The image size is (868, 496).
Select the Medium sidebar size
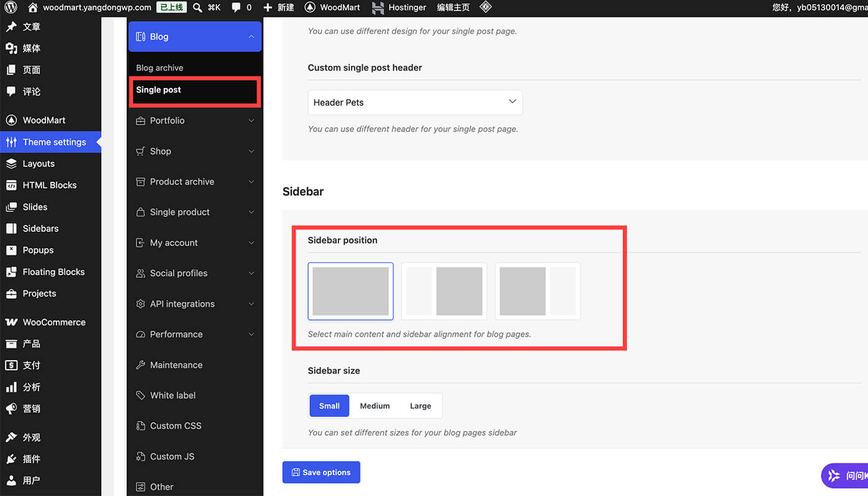375,406
